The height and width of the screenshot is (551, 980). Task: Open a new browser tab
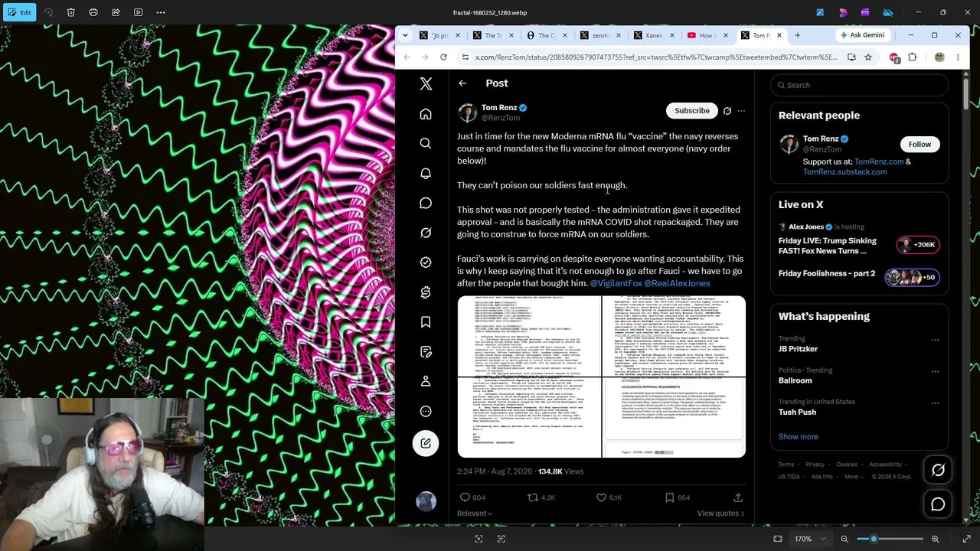pos(797,35)
